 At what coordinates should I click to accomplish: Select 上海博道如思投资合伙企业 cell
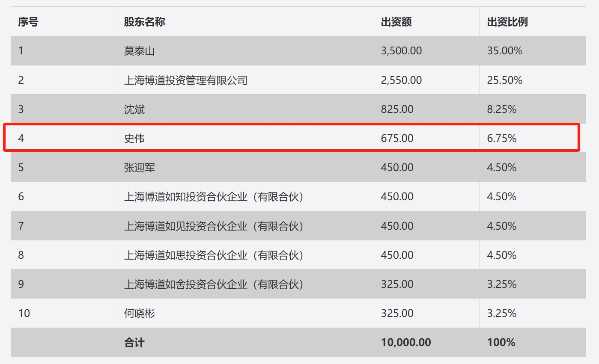pyautogui.click(x=214, y=255)
